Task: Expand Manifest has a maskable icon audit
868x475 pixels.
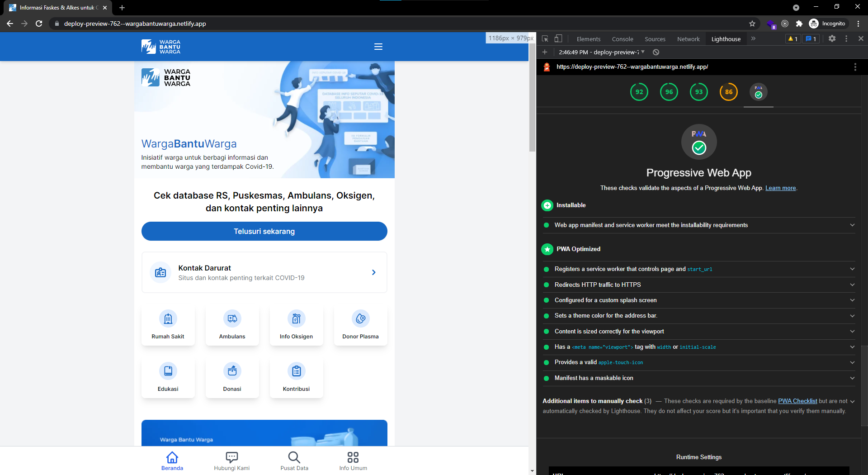Action: pyautogui.click(x=699, y=378)
